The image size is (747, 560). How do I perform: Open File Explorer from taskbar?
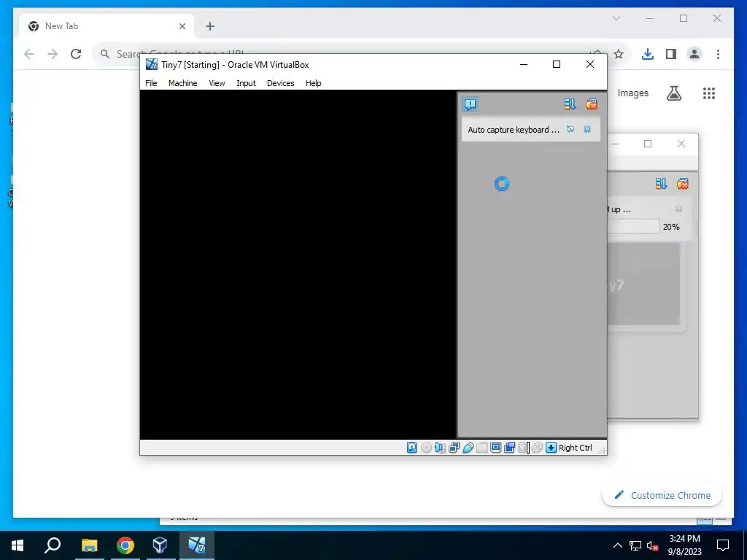[89, 545]
